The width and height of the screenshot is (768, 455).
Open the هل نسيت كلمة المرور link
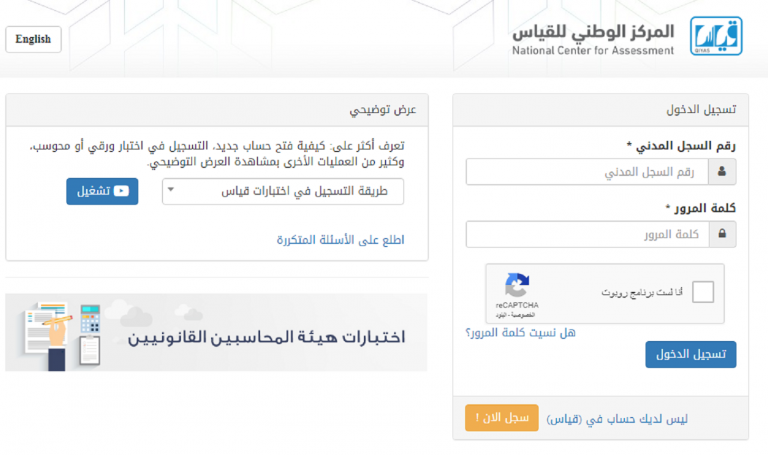tap(520, 333)
